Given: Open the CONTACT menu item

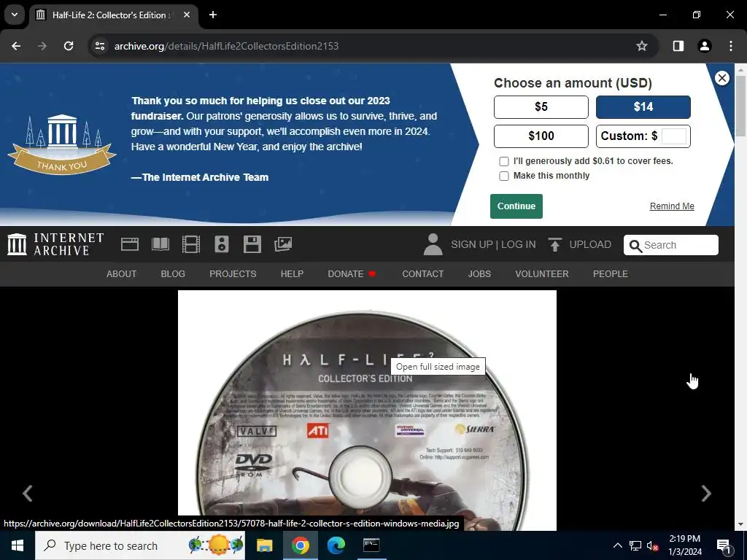Looking at the screenshot, I should (422, 274).
